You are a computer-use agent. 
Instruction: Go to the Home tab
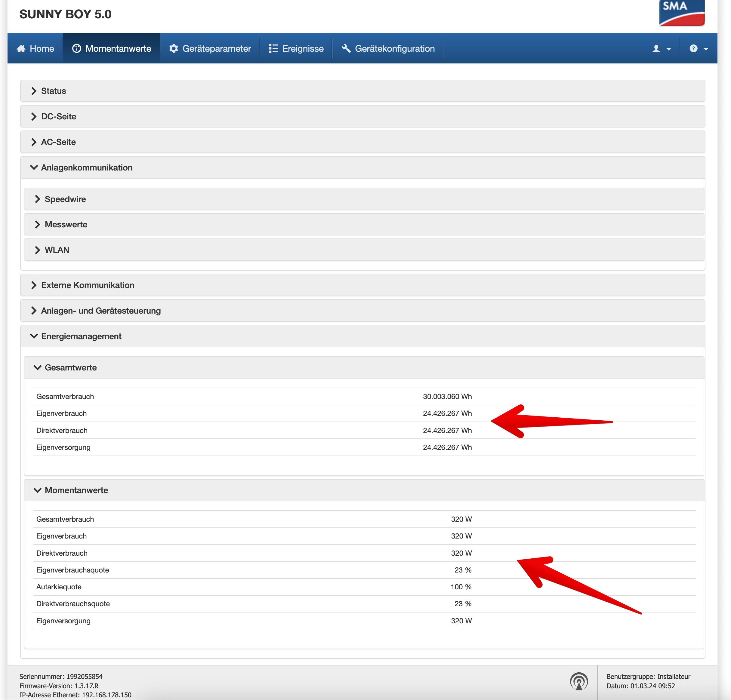[35, 48]
